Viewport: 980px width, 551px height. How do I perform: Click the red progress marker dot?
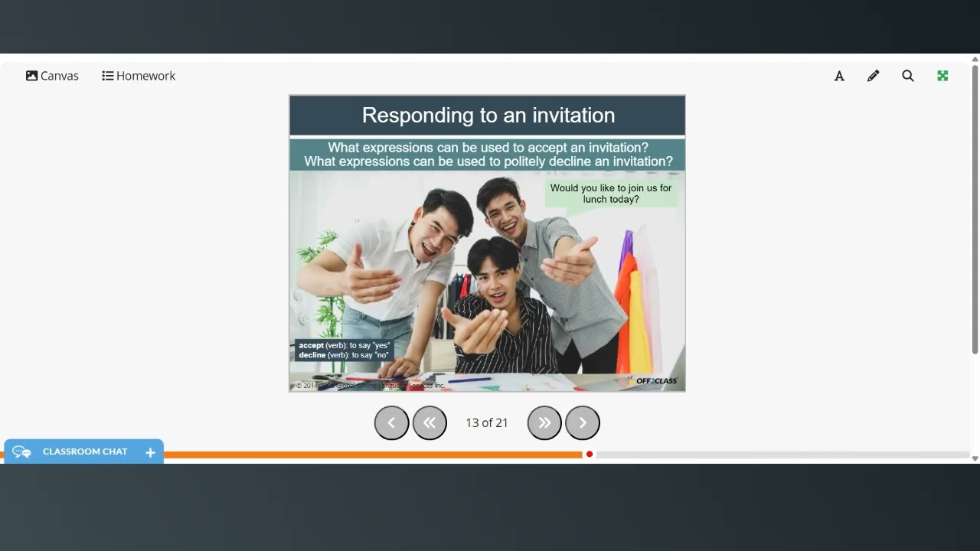click(590, 455)
